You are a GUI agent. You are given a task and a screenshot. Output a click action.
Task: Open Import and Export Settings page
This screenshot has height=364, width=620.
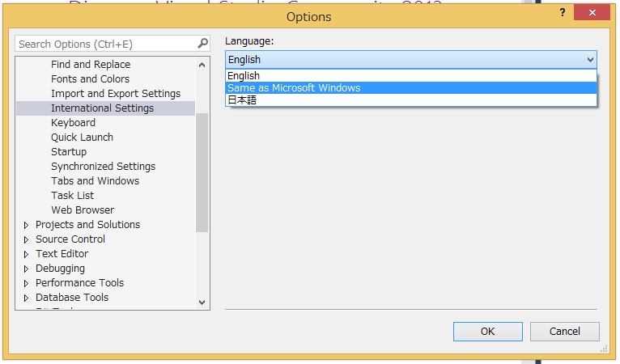click(116, 94)
